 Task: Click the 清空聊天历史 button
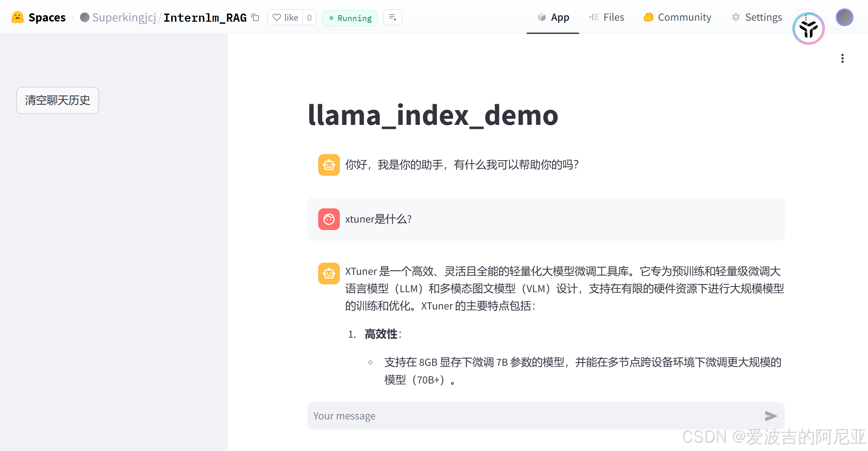pos(58,100)
